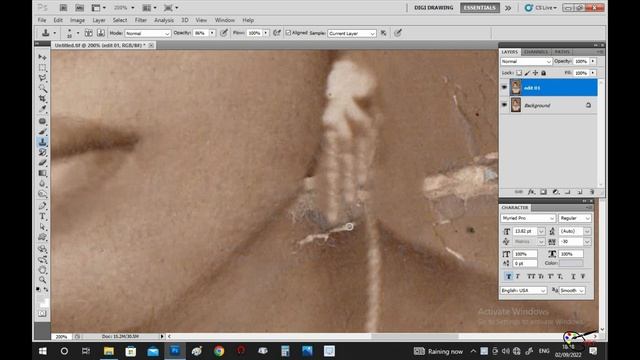
Task: Click the foreground/background color swatches
Action: pos(42,301)
